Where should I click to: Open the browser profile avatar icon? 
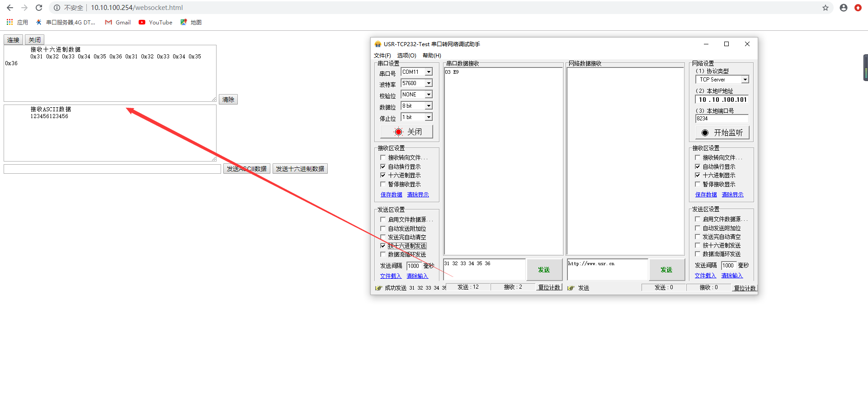pos(844,8)
